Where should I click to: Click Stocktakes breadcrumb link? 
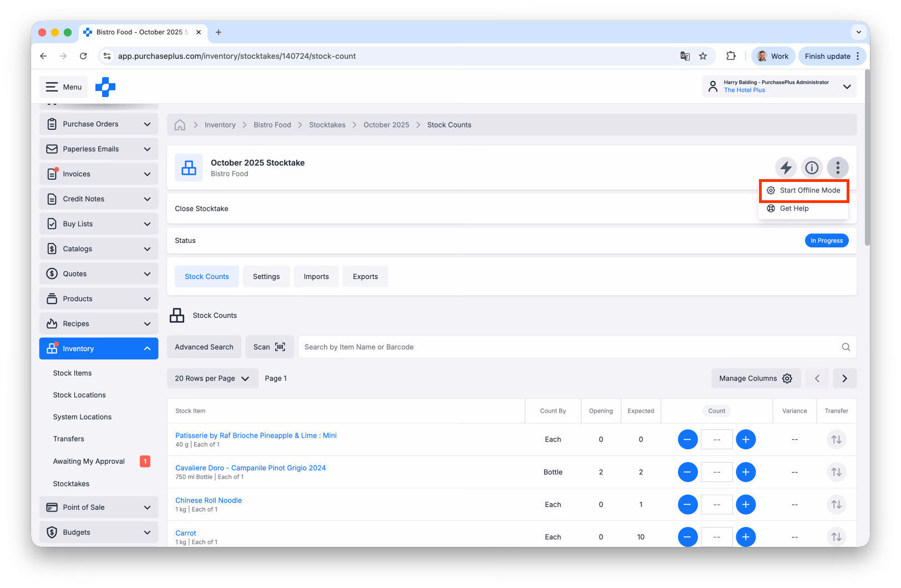[327, 125]
